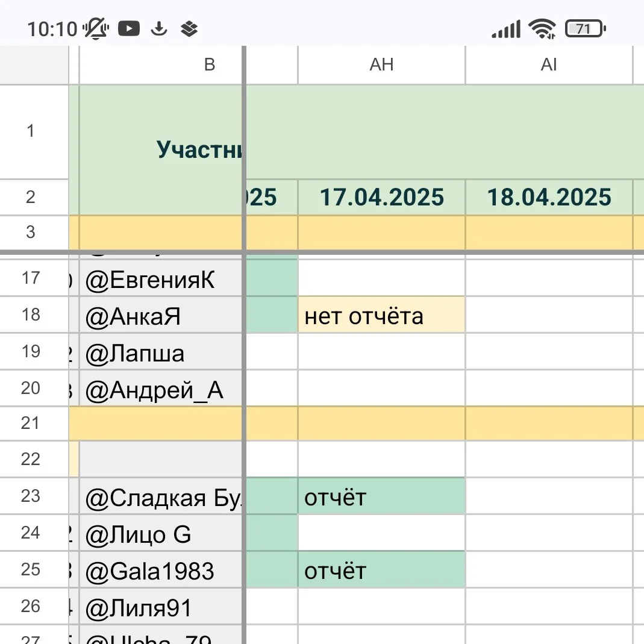Select the @Gala1983 participant cell
This screenshot has width=644, height=644.
click(x=160, y=571)
